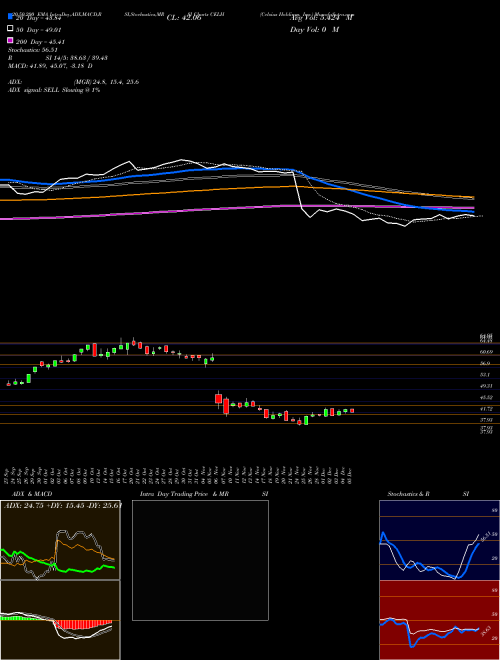Click the 41.72 price axis label
This screenshot has width=500, height=660.
tap(486, 409)
